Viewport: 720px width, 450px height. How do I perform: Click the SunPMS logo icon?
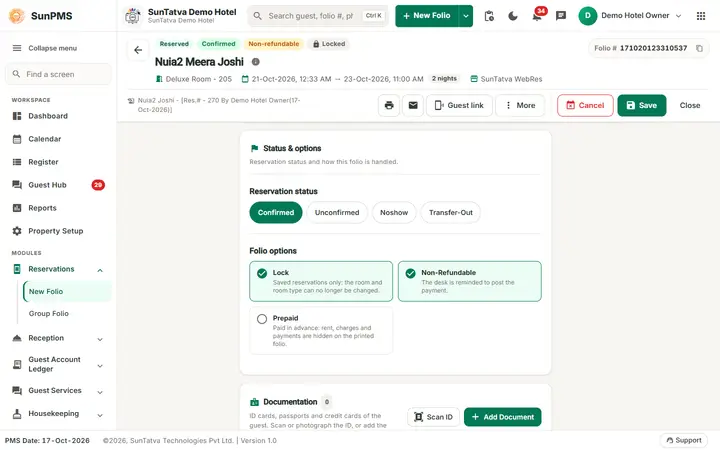click(17, 16)
